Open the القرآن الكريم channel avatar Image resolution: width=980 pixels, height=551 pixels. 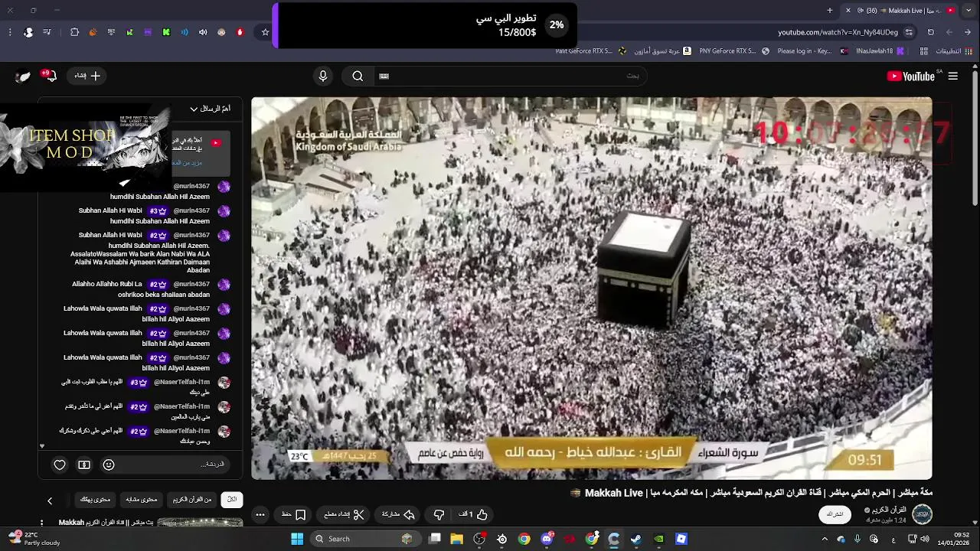(922, 514)
